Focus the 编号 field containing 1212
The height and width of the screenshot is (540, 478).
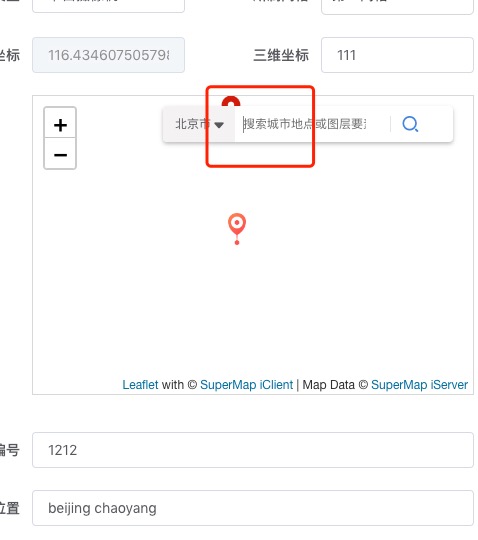[253, 450]
